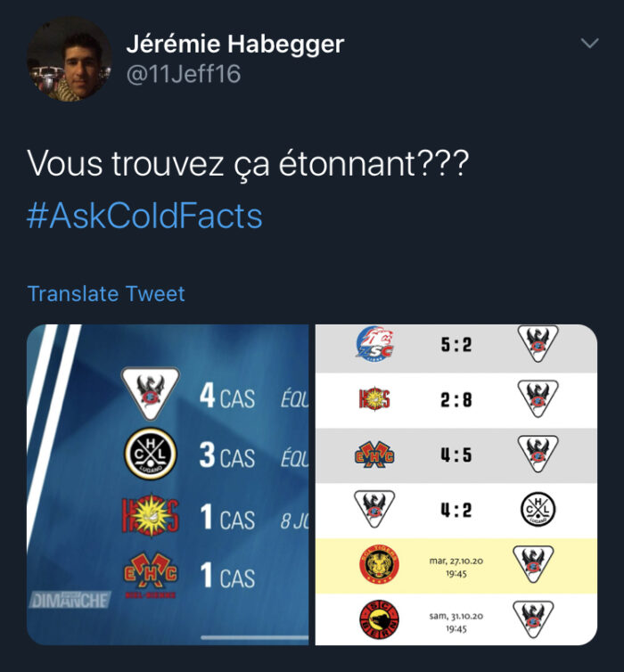Click the SCL Tigers logo in yellow row
Viewport: 624px width, 672px height.
[x=379, y=565]
